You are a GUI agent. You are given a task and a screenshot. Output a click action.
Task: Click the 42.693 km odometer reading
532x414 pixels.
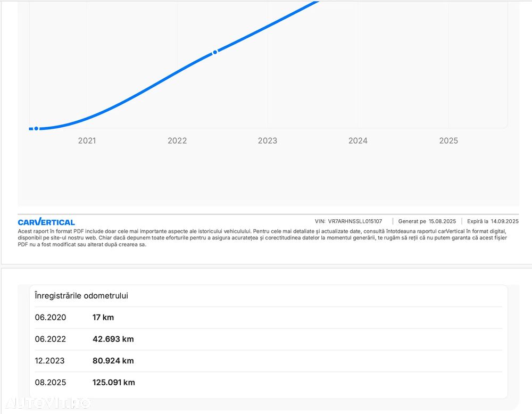(x=113, y=339)
